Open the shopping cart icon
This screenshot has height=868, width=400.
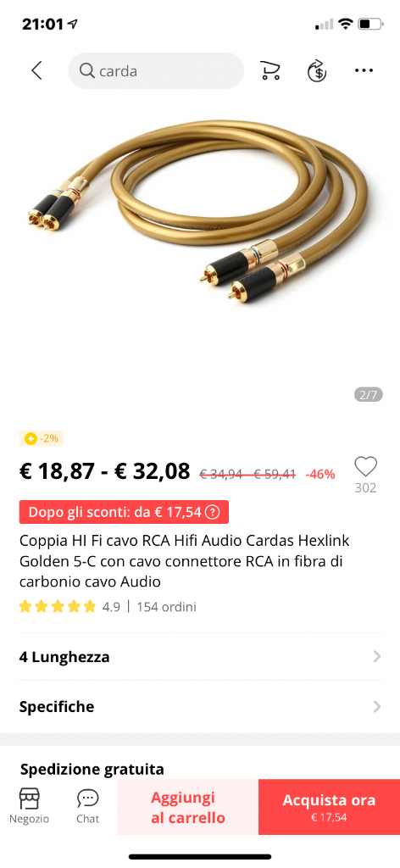tap(269, 71)
